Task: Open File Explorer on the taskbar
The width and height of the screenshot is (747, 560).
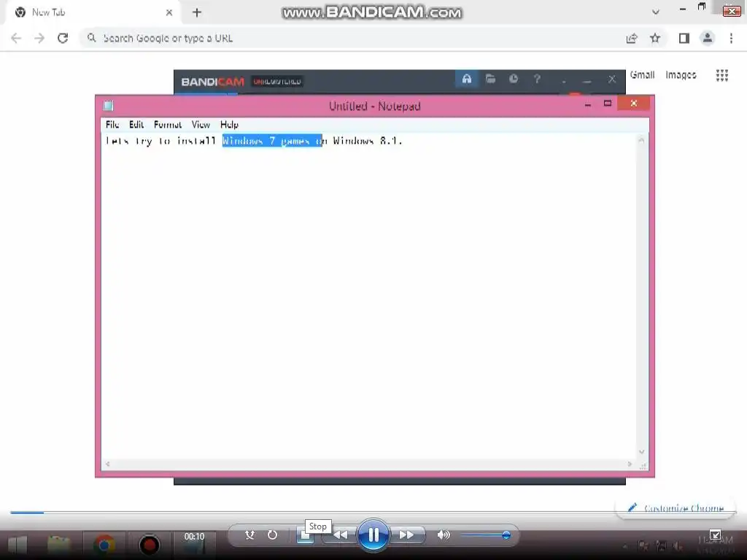Action: [59, 545]
